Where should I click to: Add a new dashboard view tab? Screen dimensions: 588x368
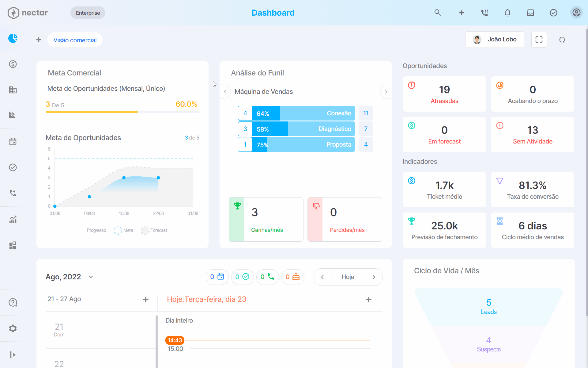point(39,40)
